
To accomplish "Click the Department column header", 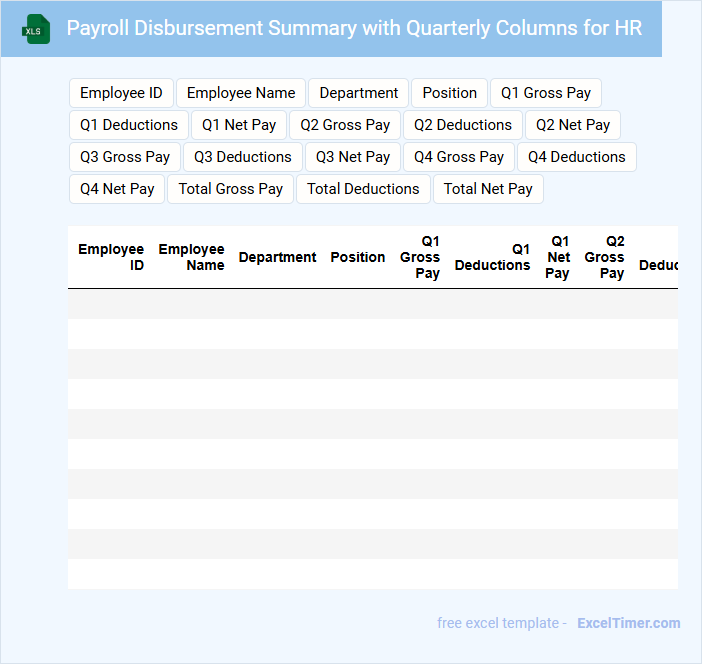I will click(x=277, y=257).
